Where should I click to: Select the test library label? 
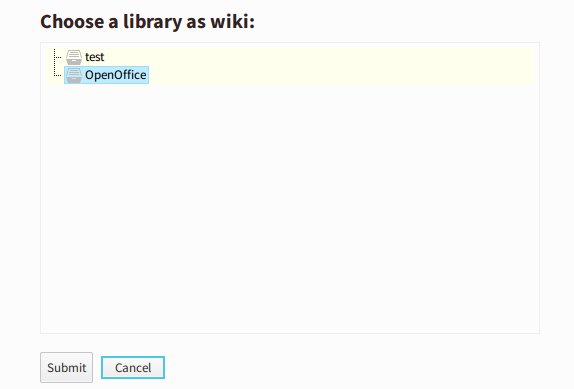[x=94, y=57]
